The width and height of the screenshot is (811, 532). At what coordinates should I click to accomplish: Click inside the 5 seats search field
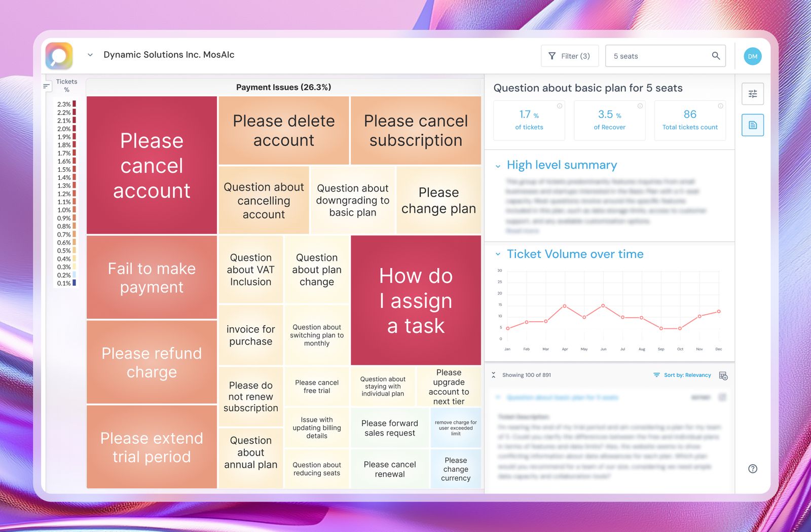point(659,56)
